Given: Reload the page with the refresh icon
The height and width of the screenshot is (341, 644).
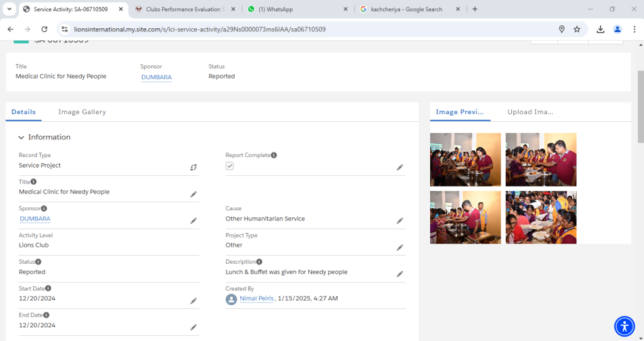Looking at the screenshot, I should pyautogui.click(x=45, y=29).
